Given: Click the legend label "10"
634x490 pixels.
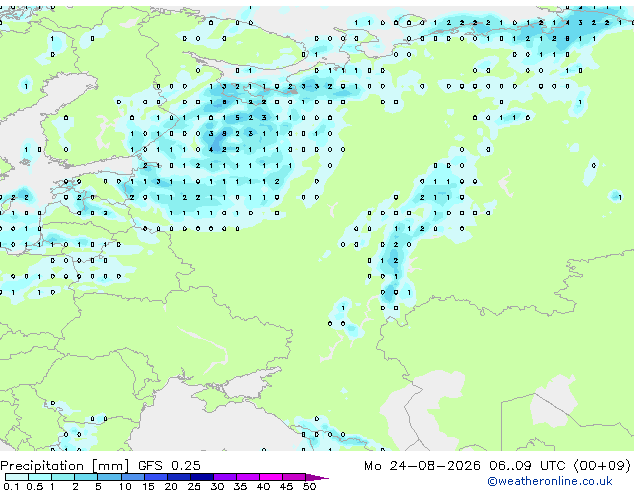Looking at the screenshot, I should tap(125, 486).
